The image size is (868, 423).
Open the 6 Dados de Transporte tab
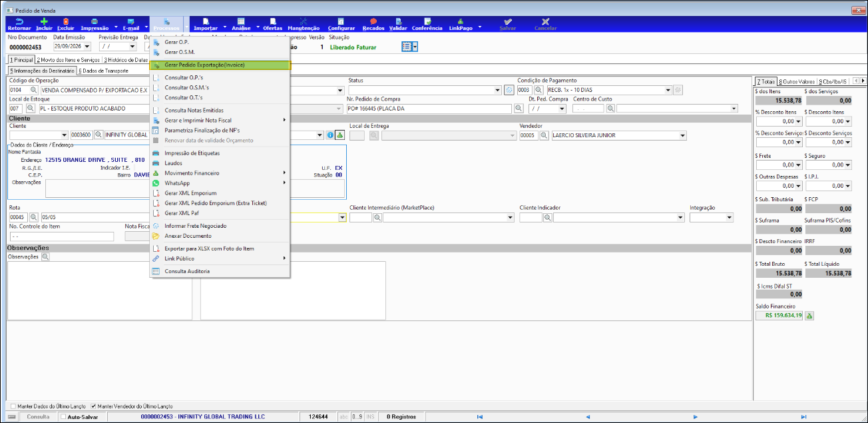(x=103, y=70)
